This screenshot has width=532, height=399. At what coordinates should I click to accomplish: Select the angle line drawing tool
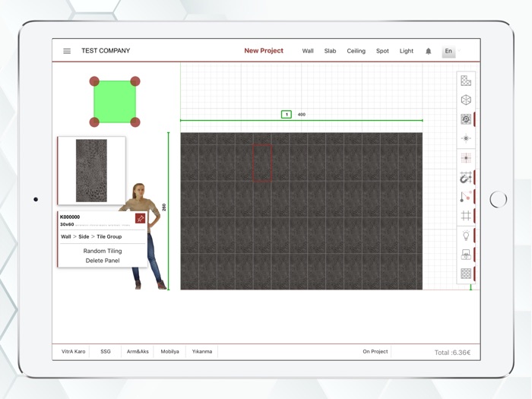click(x=466, y=197)
